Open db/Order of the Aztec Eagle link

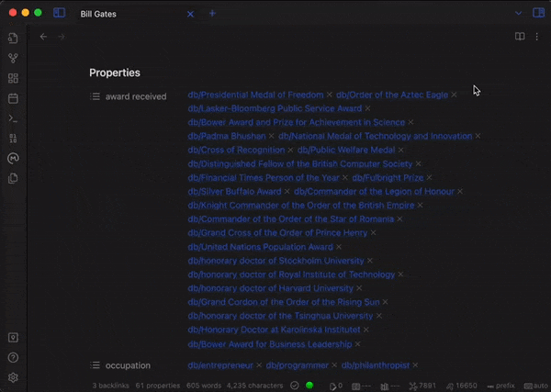pyautogui.click(x=392, y=95)
